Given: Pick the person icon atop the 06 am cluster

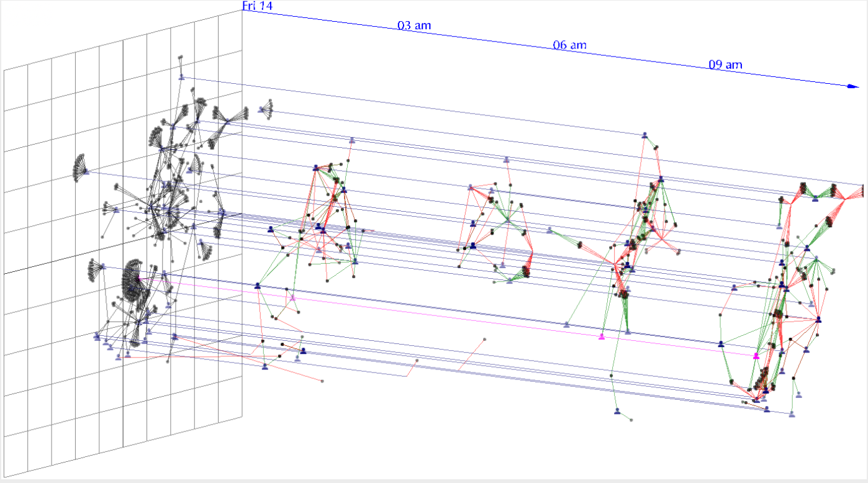Looking at the screenshot, I should (645, 135).
